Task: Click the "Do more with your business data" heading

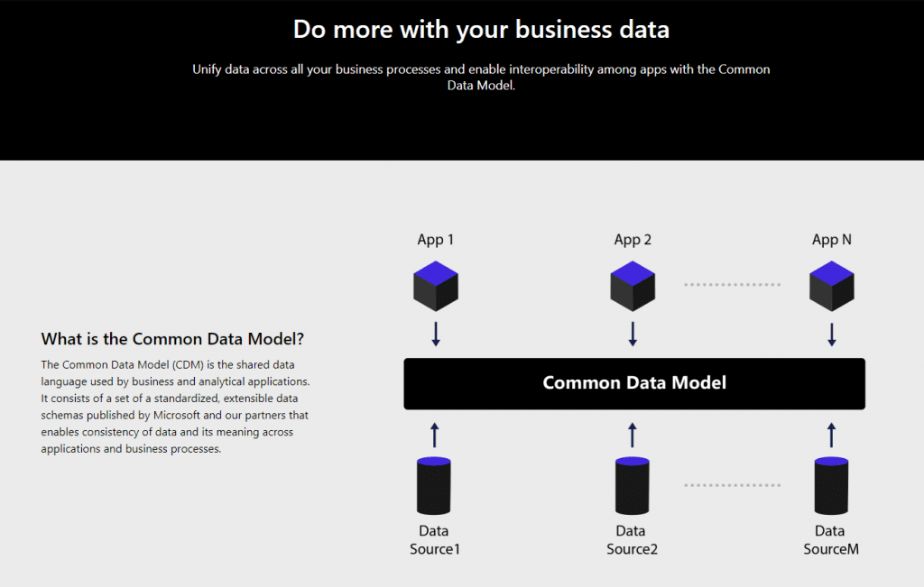Action: (x=481, y=29)
